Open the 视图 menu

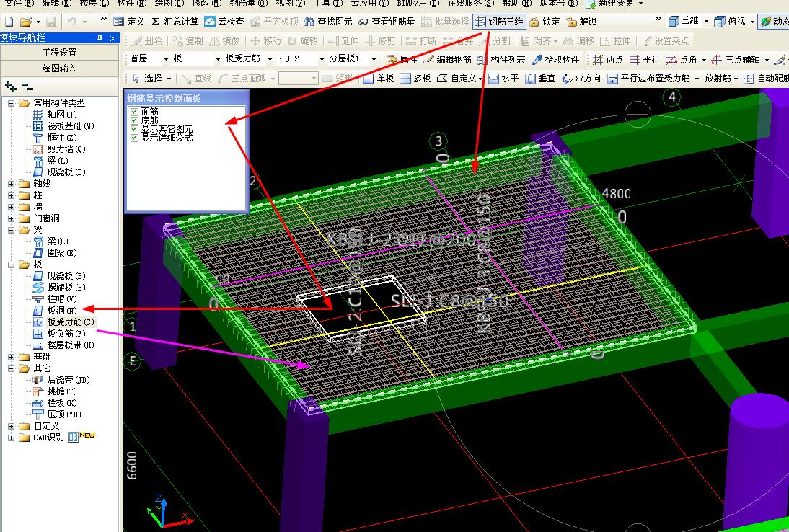click(x=291, y=3)
